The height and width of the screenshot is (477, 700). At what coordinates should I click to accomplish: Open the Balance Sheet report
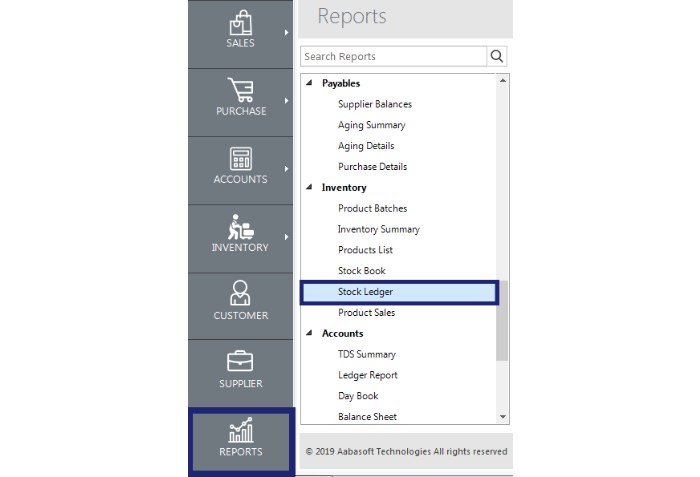(x=367, y=417)
